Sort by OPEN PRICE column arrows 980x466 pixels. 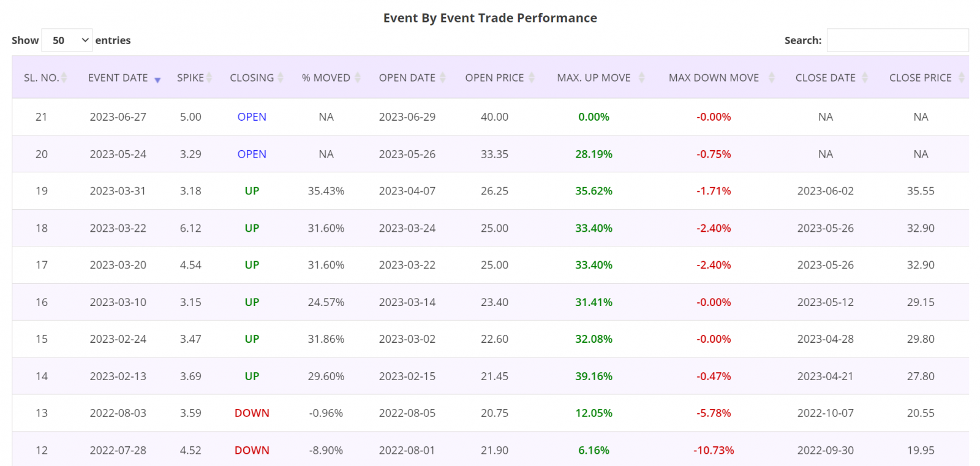tap(532, 78)
